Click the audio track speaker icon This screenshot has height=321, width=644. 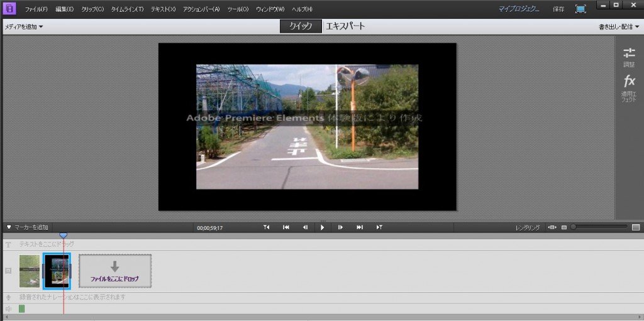click(8, 308)
